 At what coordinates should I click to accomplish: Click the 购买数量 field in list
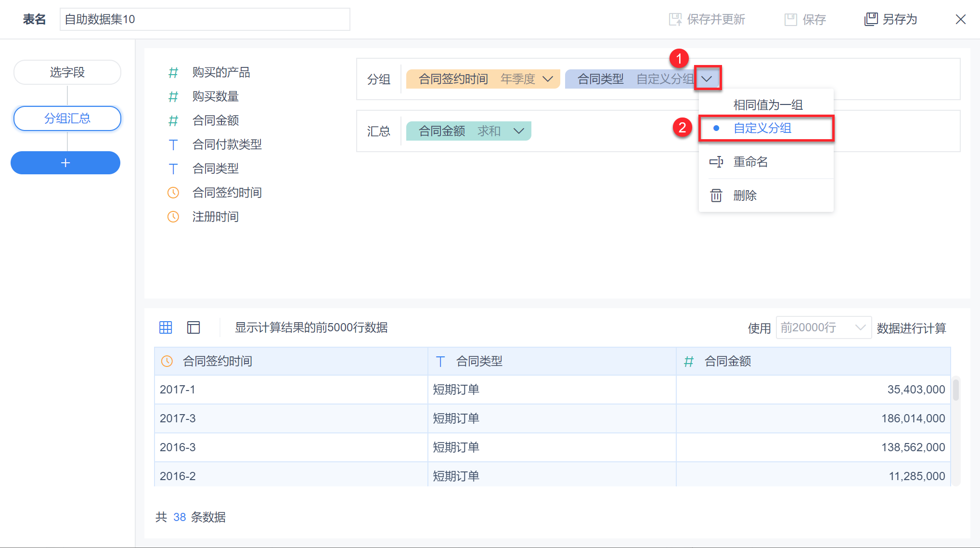pyautogui.click(x=215, y=96)
